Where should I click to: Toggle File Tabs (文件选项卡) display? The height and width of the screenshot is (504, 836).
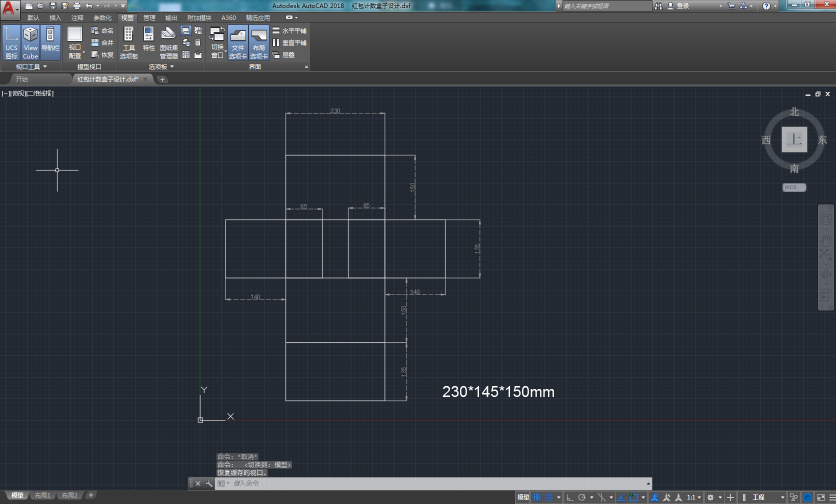tap(238, 43)
